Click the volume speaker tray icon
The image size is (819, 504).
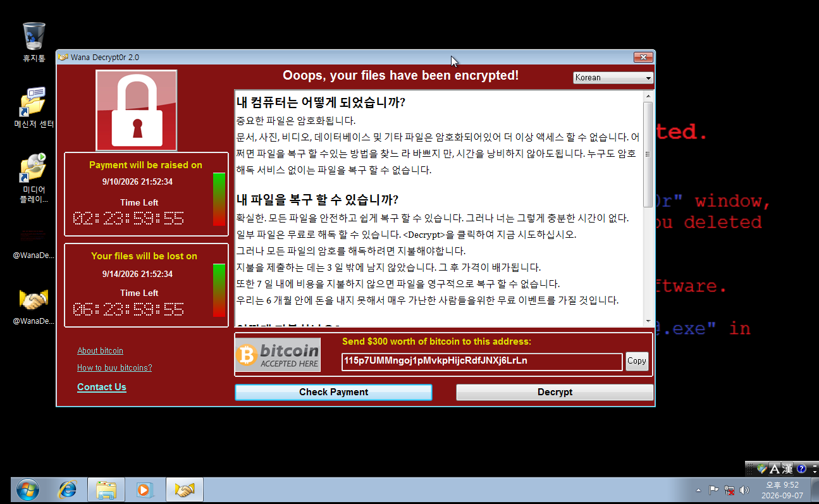tap(744, 490)
